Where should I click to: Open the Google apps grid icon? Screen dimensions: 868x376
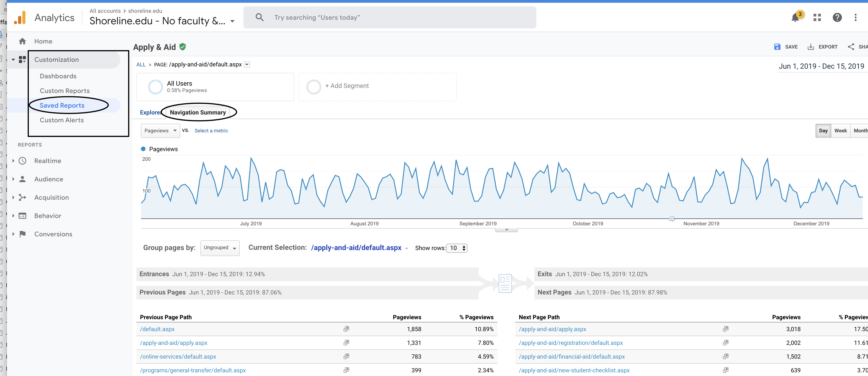pos(817,18)
